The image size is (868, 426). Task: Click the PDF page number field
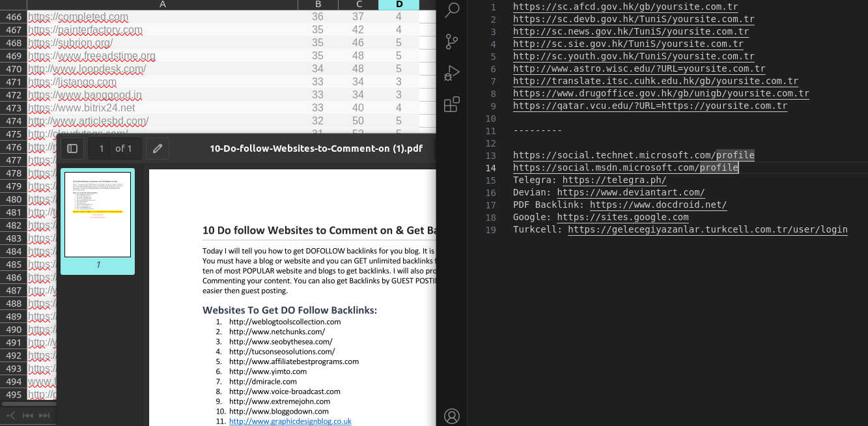point(101,149)
